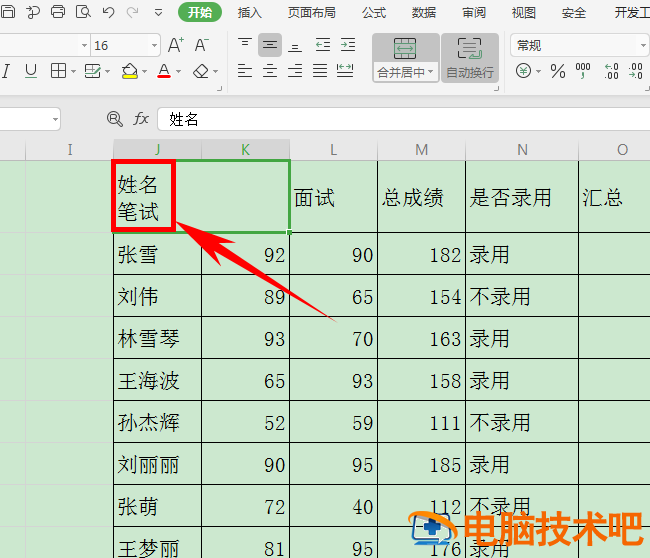Viewport: 650px width, 558px height.
Task: Apply red font color
Action: [x=164, y=71]
